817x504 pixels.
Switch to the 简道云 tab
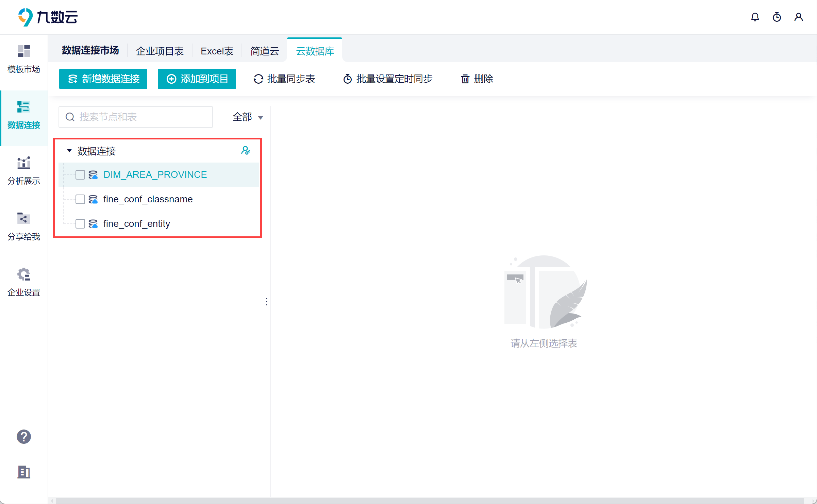(x=265, y=51)
